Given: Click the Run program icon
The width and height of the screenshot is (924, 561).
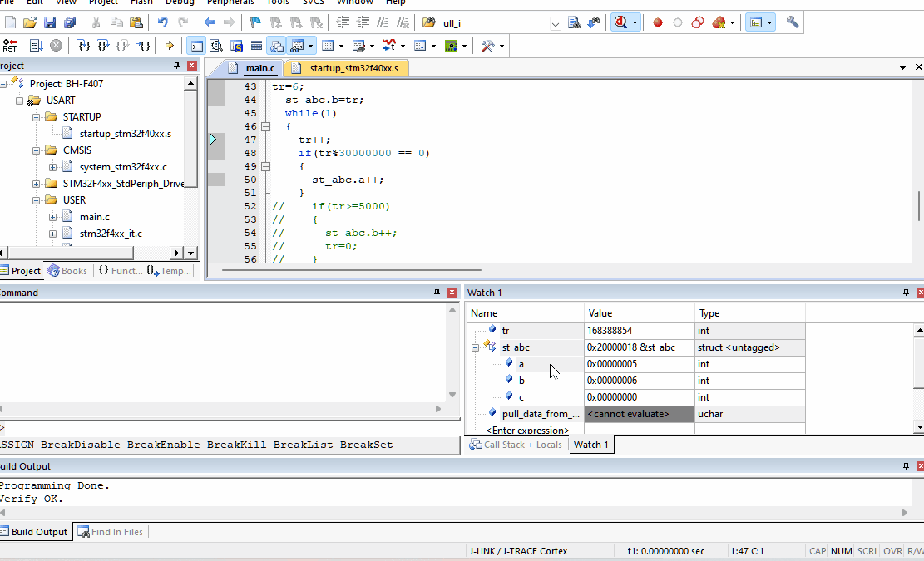Looking at the screenshot, I should [36, 46].
